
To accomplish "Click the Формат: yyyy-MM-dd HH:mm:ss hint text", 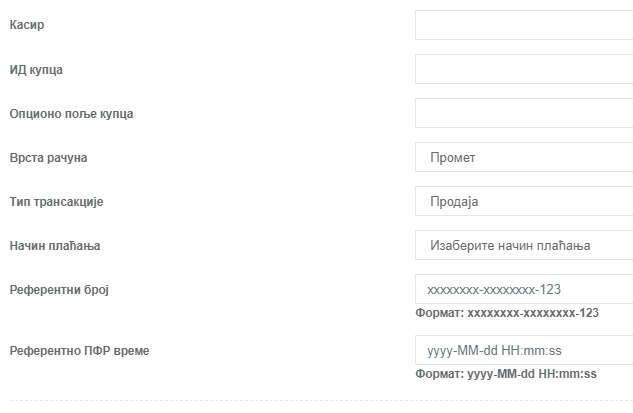I will pyautogui.click(x=506, y=374).
